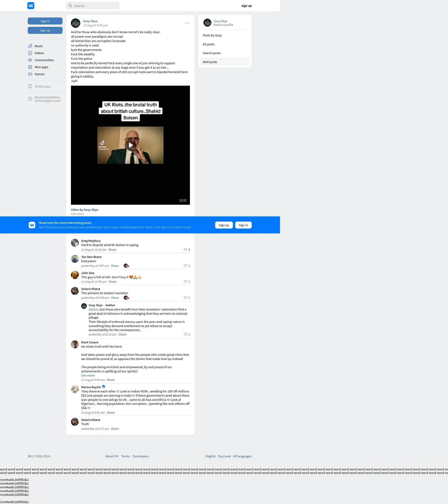448x504 pixels.
Task: Like John Doe's comment
Action: click(x=185, y=282)
